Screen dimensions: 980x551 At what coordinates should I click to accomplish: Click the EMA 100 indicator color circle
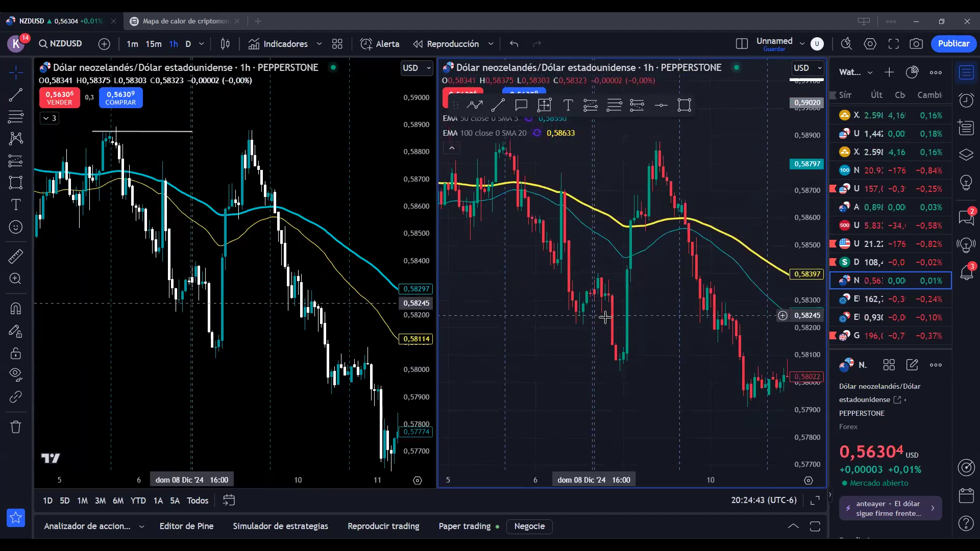tap(537, 133)
